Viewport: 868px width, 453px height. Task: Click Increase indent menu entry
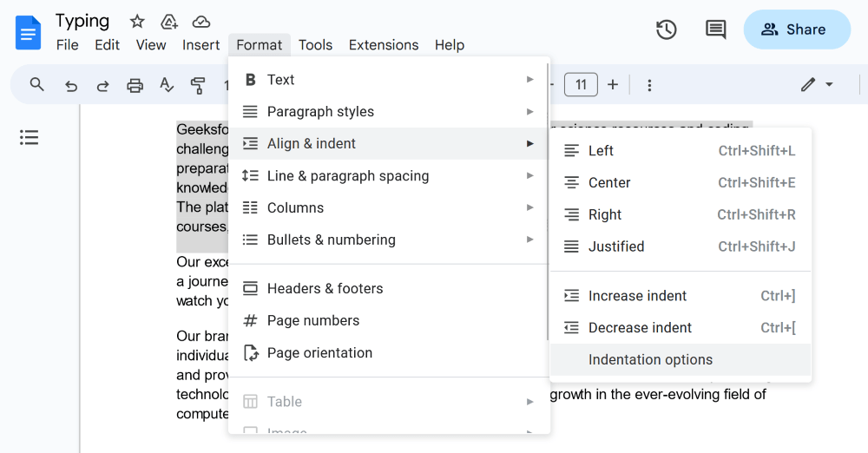click(637, 296)
